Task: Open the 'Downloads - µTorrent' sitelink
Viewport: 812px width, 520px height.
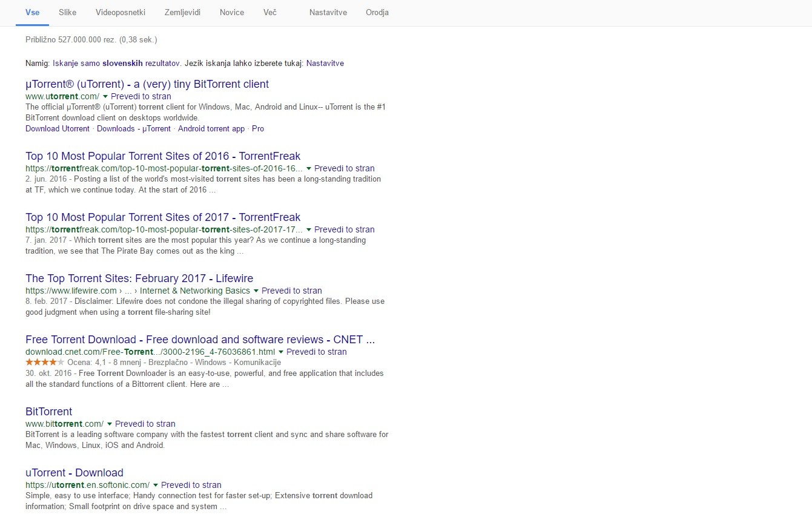Action: [x=134, y=128]
